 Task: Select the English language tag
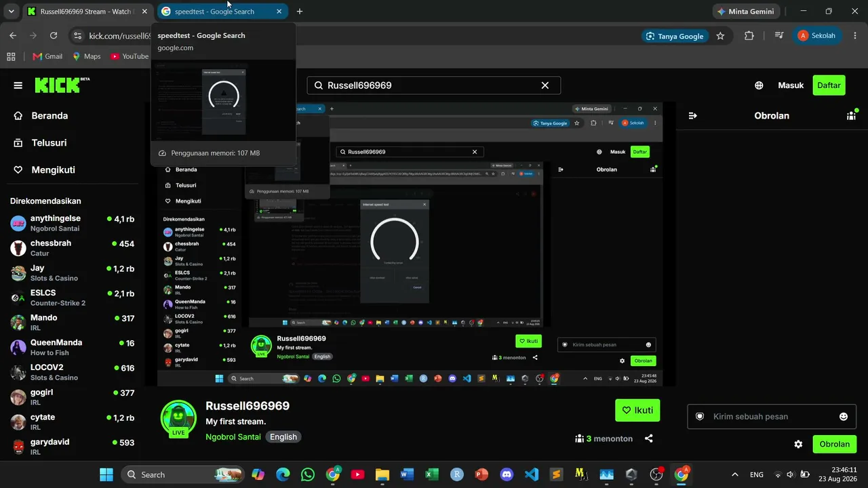point(283,437)
